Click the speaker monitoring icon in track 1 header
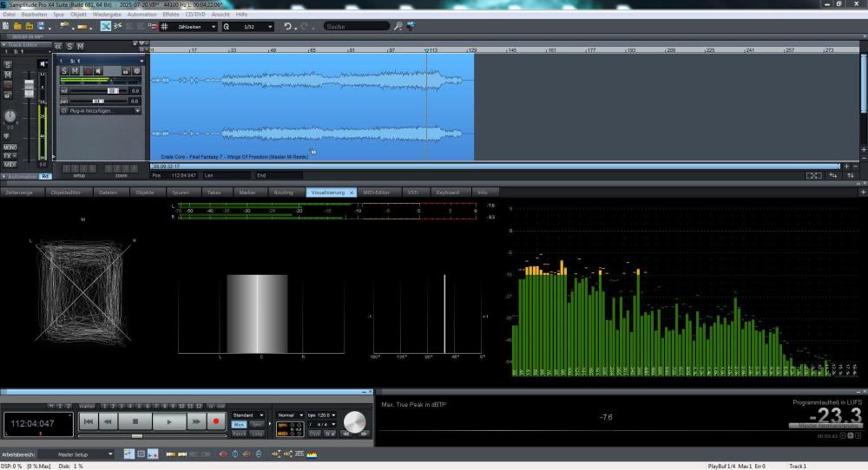Image resolution: width=868 pixels, height=470 pixels. click(98, 71)
